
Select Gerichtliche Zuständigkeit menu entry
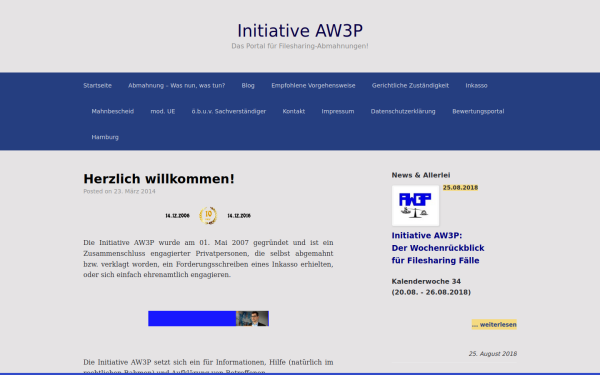coord(410,86)
